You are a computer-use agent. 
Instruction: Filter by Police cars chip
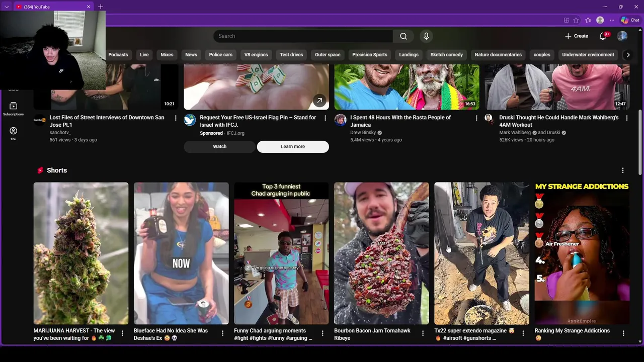pos(221,55)
